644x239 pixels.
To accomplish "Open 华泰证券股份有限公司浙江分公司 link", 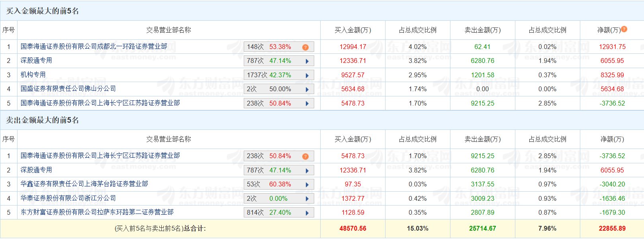I will coord(68,198).
